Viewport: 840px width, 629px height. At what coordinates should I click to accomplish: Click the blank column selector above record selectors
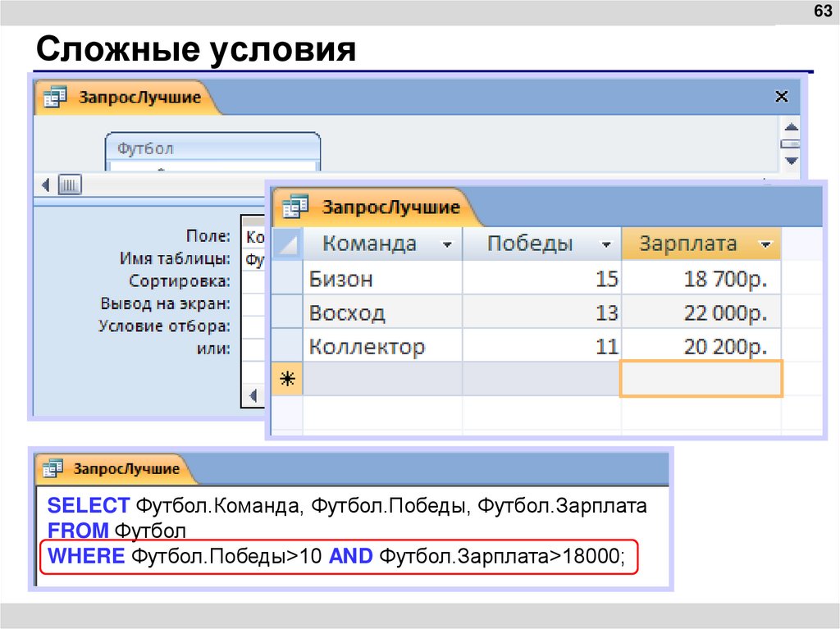[x=285, y=244]
